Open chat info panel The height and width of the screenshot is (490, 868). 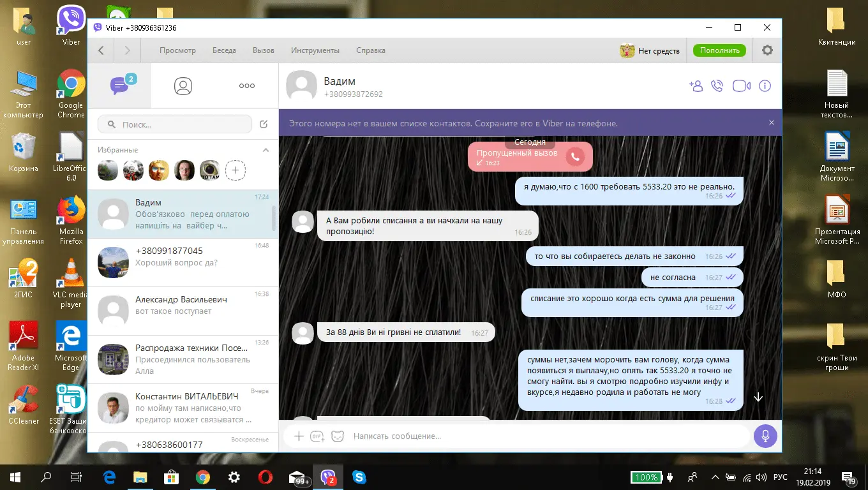click(x=765, y=86)
